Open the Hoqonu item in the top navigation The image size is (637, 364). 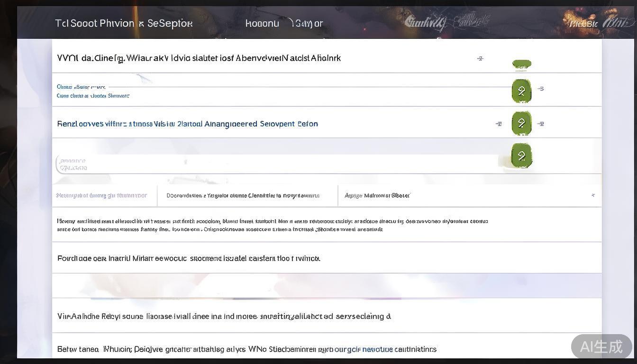pyautogui.click(x=262, y=23)
